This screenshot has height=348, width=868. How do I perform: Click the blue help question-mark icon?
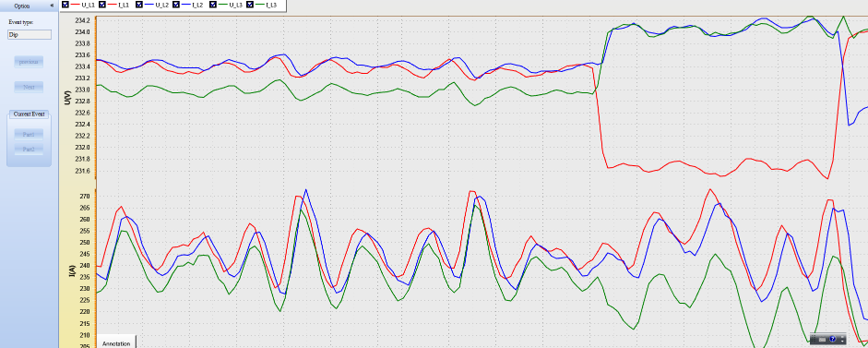[x=833, y=339]
